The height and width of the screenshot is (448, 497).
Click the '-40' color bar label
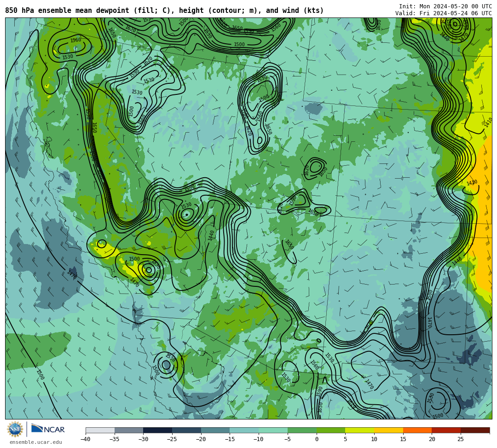click(x=85, y=439)
